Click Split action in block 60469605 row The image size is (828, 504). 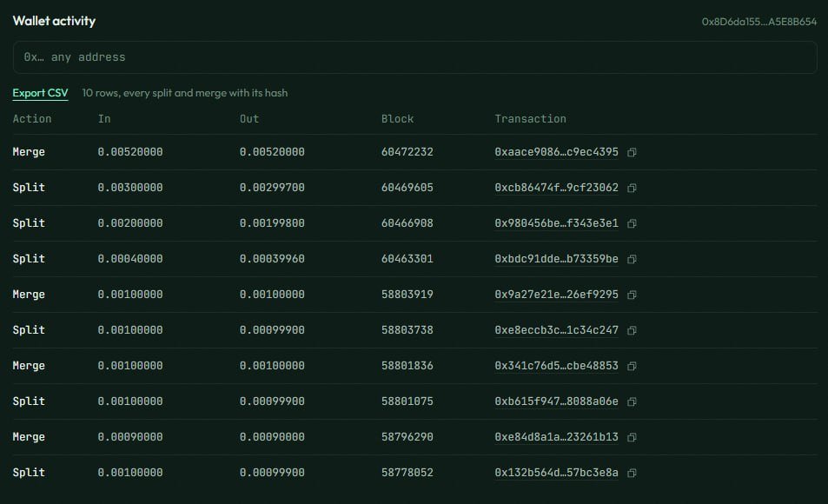(x=29, y=188)
